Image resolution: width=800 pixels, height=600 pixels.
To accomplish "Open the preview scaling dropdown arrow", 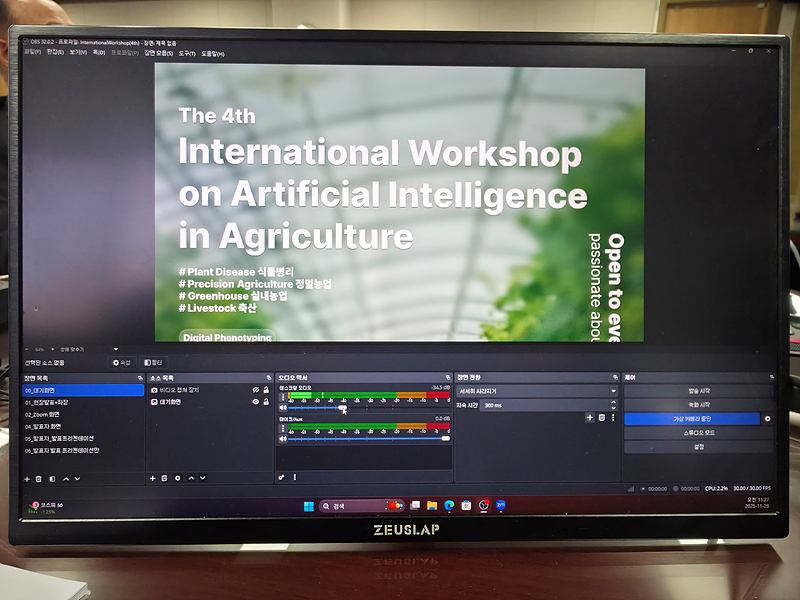I will pos(116,349).
